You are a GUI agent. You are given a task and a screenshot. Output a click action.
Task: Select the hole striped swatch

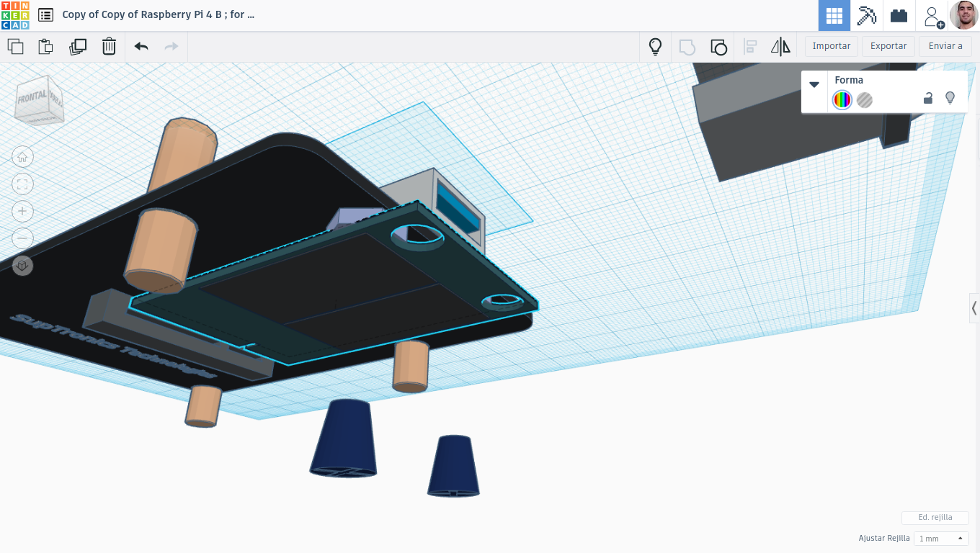coord(865,100)
